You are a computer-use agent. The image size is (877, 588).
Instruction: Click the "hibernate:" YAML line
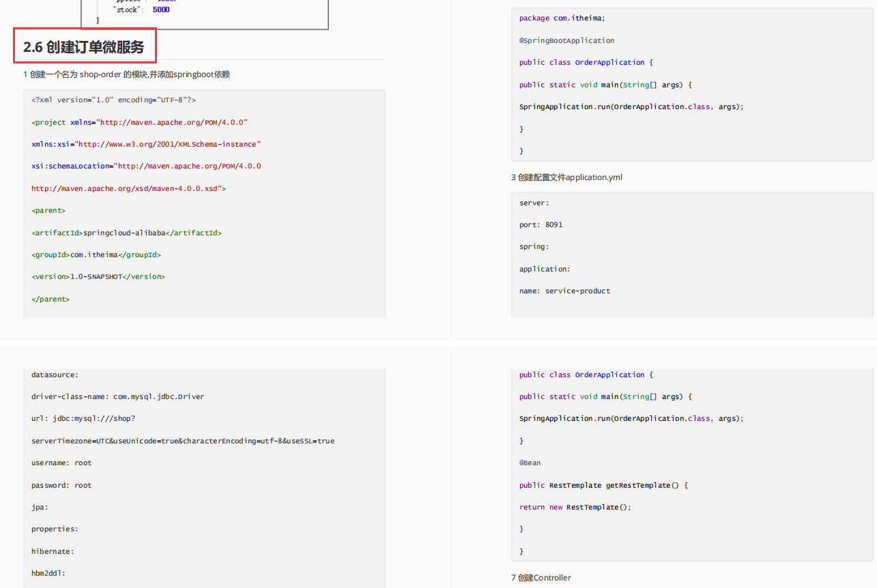(53, 551)
